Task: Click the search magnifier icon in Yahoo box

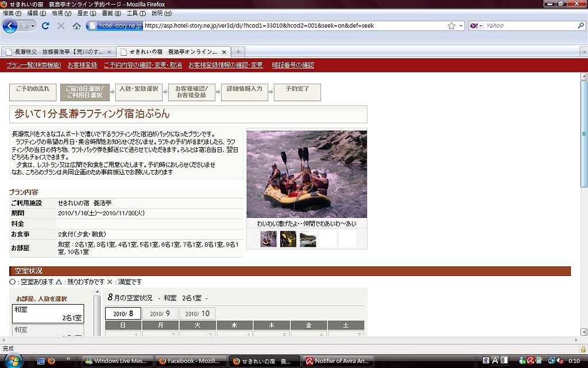Action: coord(581,26)
